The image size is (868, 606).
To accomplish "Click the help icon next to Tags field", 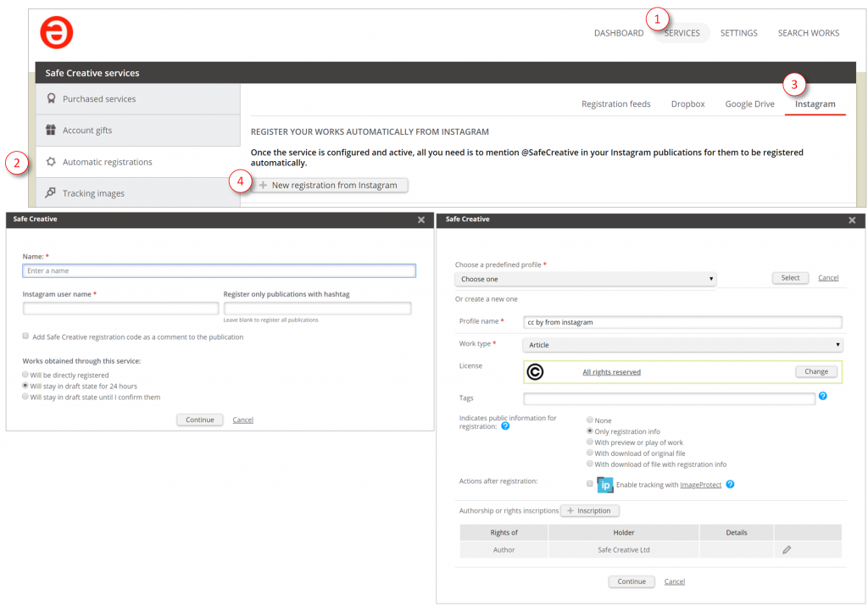I will tap(823, 396).
